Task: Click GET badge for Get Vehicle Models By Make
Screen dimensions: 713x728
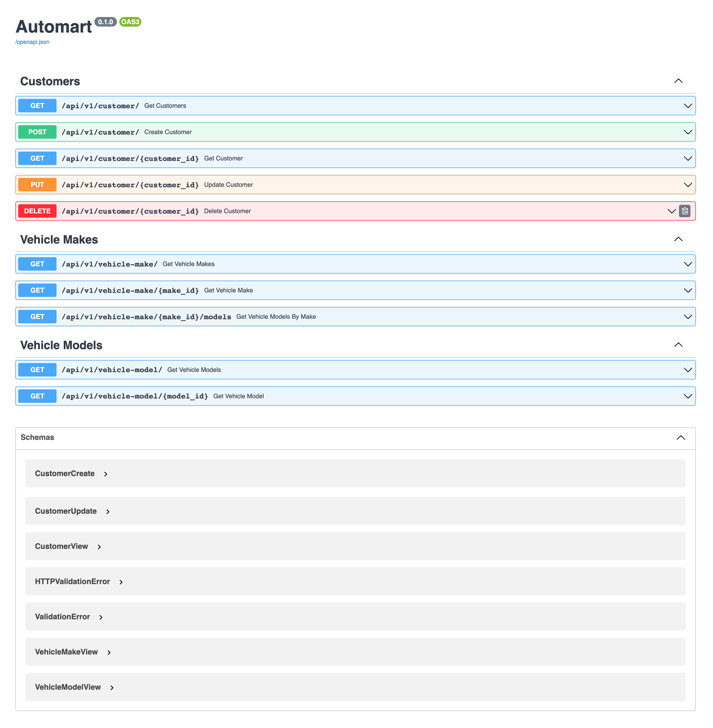Action: (x=37, y=317)
